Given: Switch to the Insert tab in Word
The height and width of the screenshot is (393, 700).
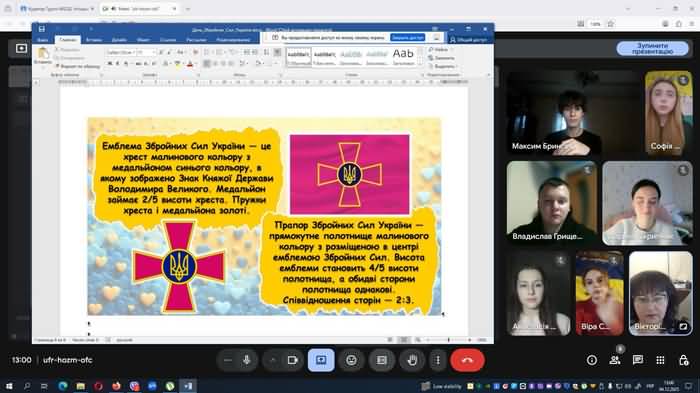Looking at the screenshot, I should coord(93,40).
